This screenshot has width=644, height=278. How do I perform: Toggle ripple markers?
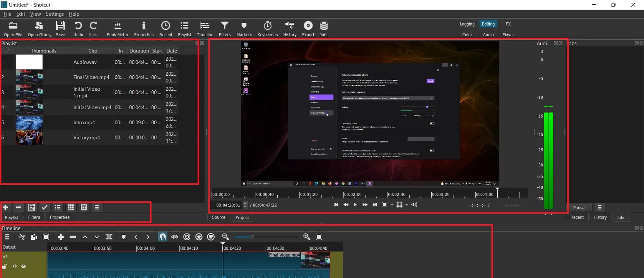tap(211, 237)
